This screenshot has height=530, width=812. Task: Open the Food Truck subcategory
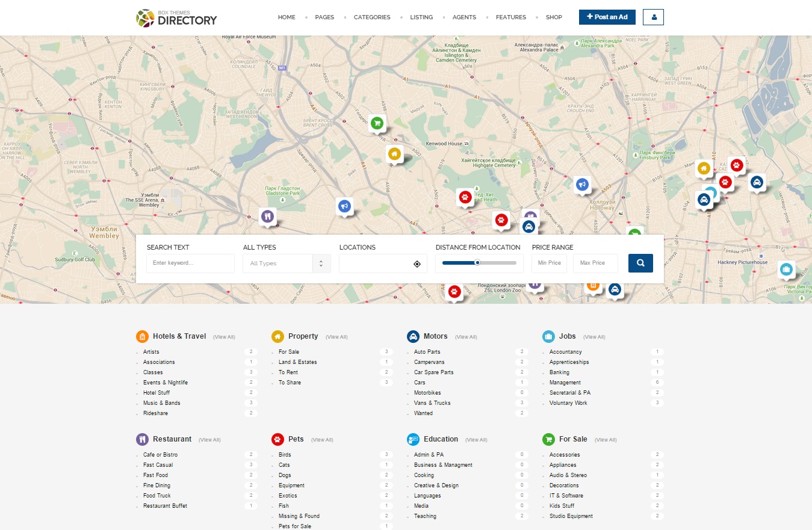(157, 496)
